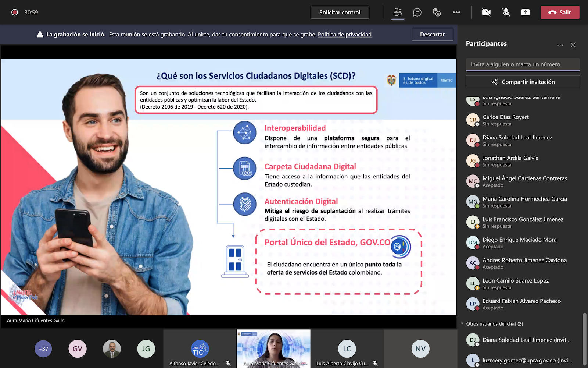Click the red recording indicator

pos(15,12)
